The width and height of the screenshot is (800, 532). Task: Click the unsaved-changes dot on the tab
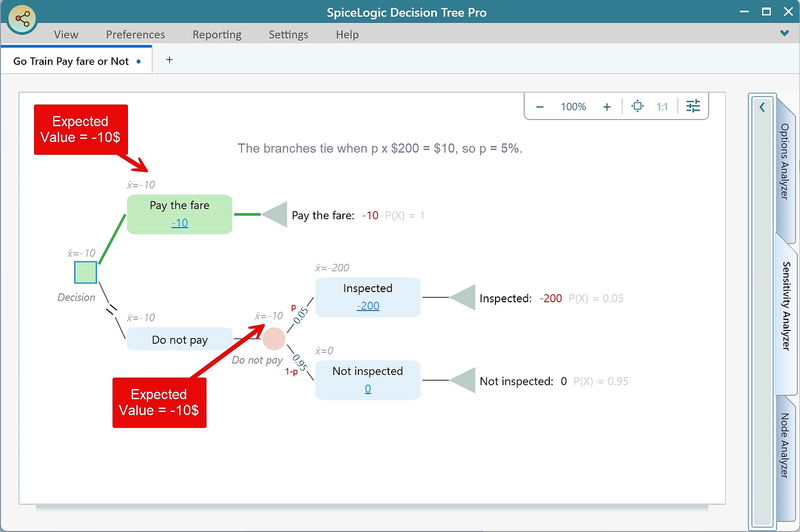click(139, 61)
